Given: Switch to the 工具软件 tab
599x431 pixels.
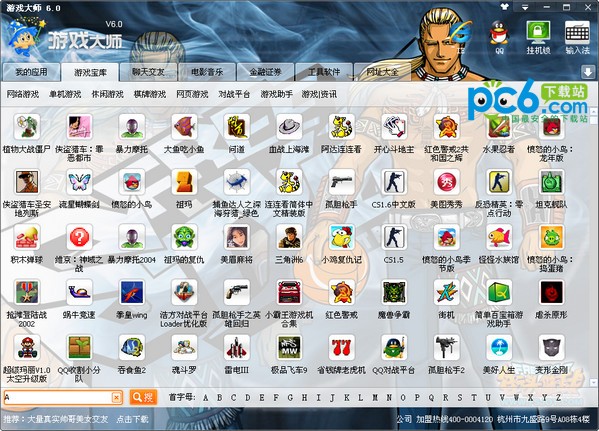Looking at the screenshot, I should (x=324, y=72).
